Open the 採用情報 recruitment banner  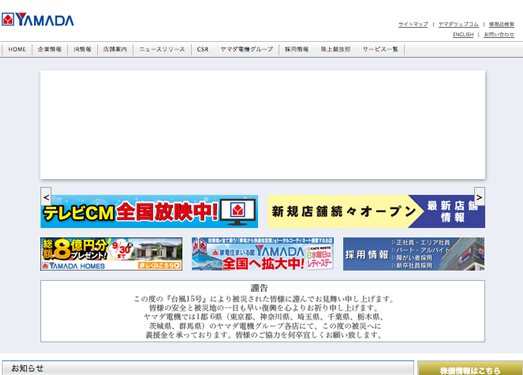click(x=414, y=254)
